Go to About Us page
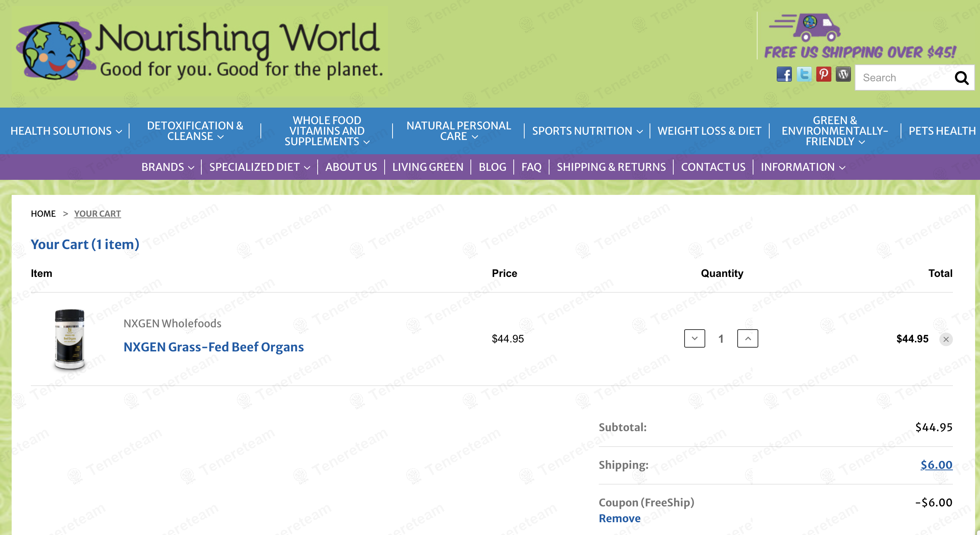 pos(351,167)
